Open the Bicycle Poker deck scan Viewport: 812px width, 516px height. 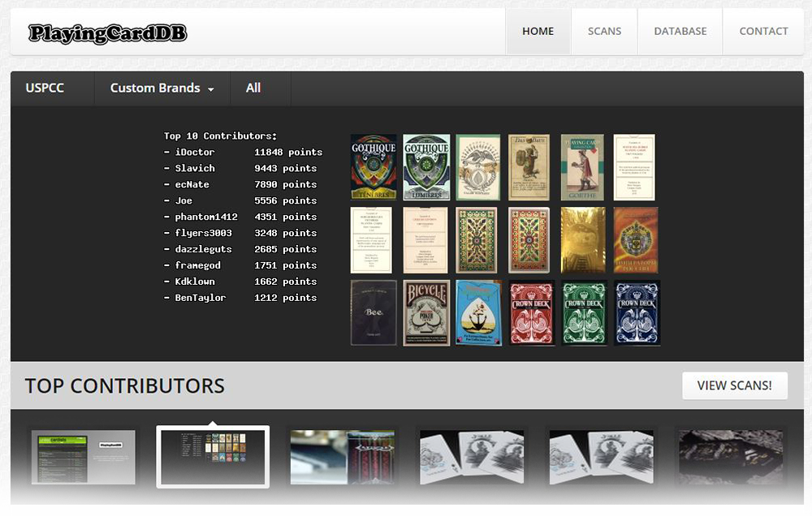pos(426,312)
